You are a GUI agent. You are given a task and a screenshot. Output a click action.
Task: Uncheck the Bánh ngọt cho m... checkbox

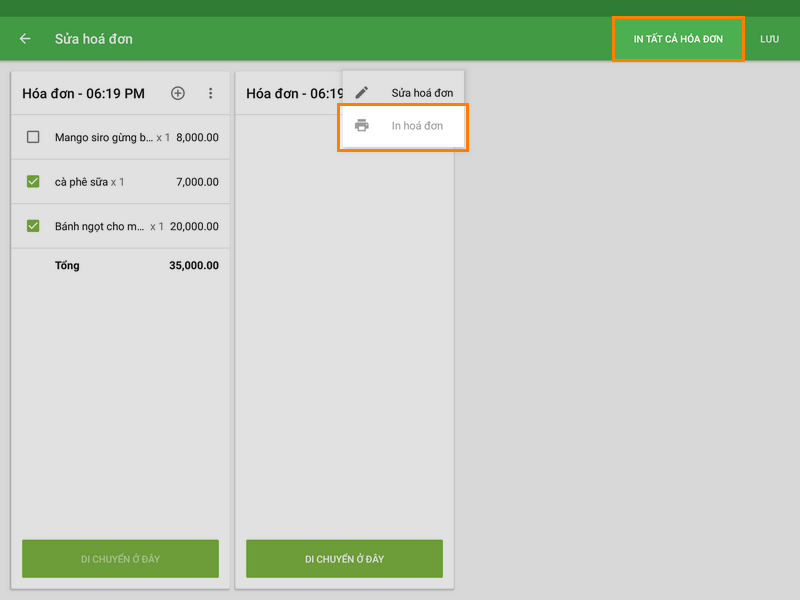pos(33,226)
